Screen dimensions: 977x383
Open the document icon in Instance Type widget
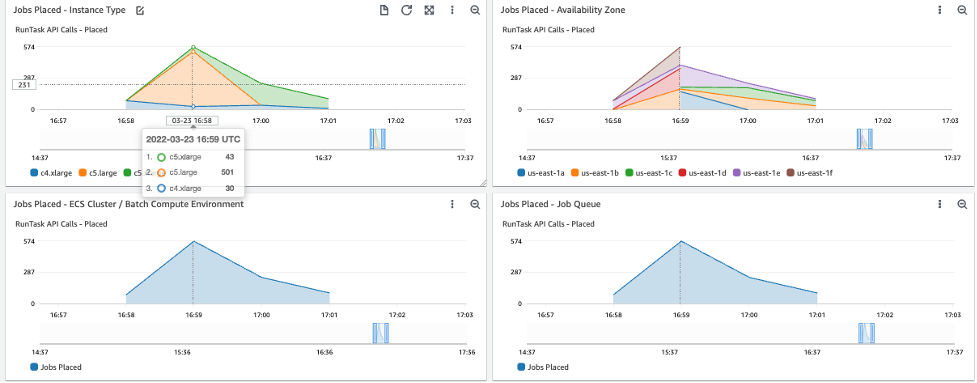pyautogui.click(x=384, y=11)
